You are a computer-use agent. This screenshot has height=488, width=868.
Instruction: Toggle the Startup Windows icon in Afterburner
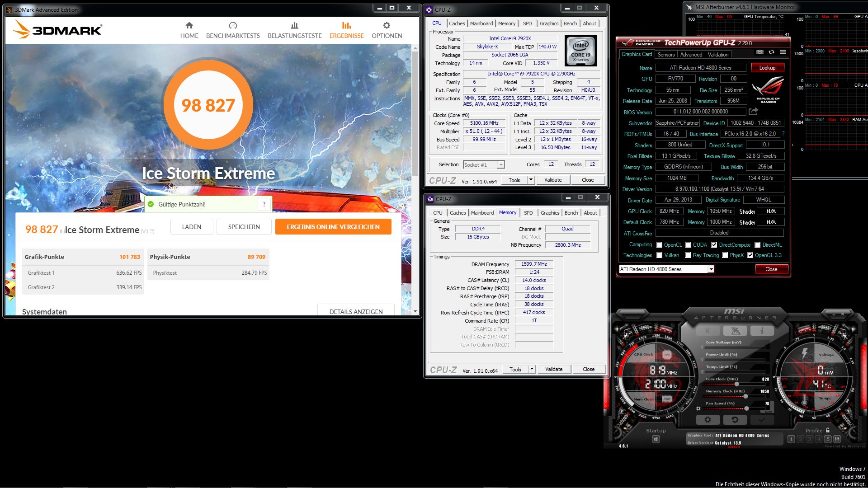656,439
